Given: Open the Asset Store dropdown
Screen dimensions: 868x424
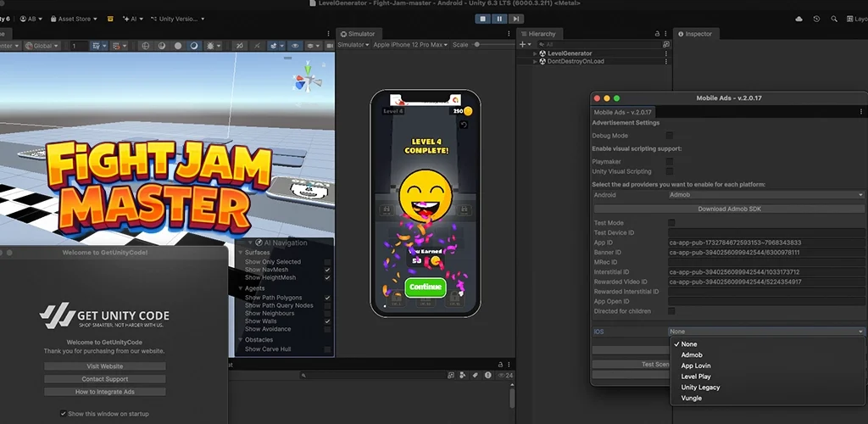Looking at the screenshot, I should point(74,19).
